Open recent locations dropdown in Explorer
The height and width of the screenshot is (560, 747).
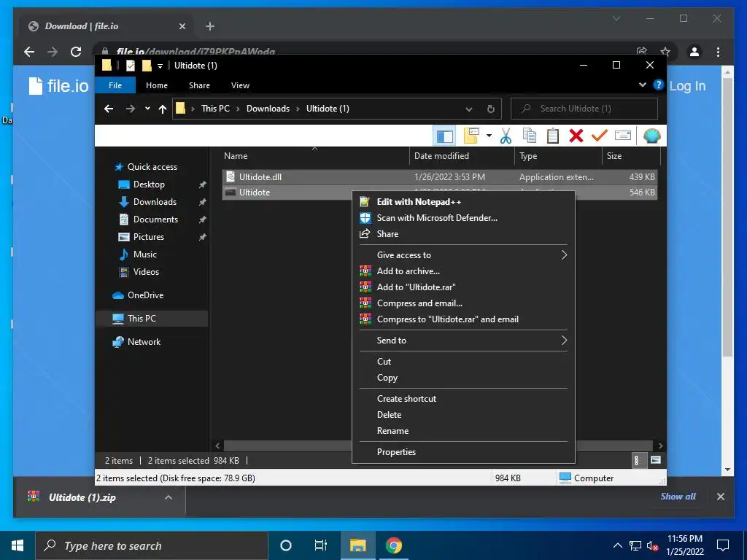pyautogui.click(x=147, y=109)
